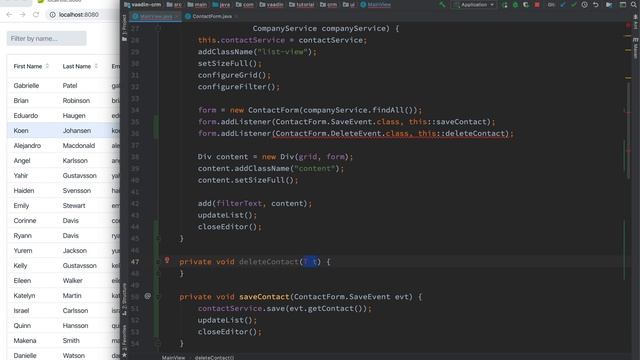Select the Eileen Walker row
The height and width of the screenshot is (360, 640).
coord(63,280)
